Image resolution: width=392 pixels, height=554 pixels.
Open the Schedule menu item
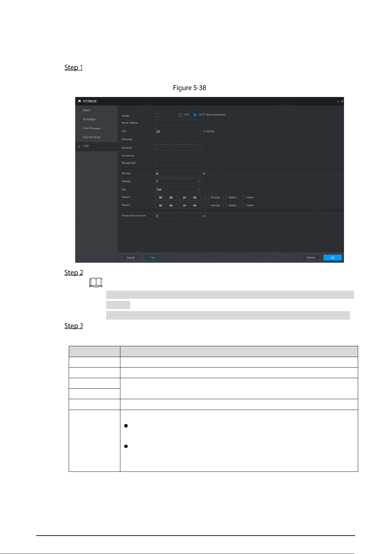pyautogui.click(x=89, y=119)
